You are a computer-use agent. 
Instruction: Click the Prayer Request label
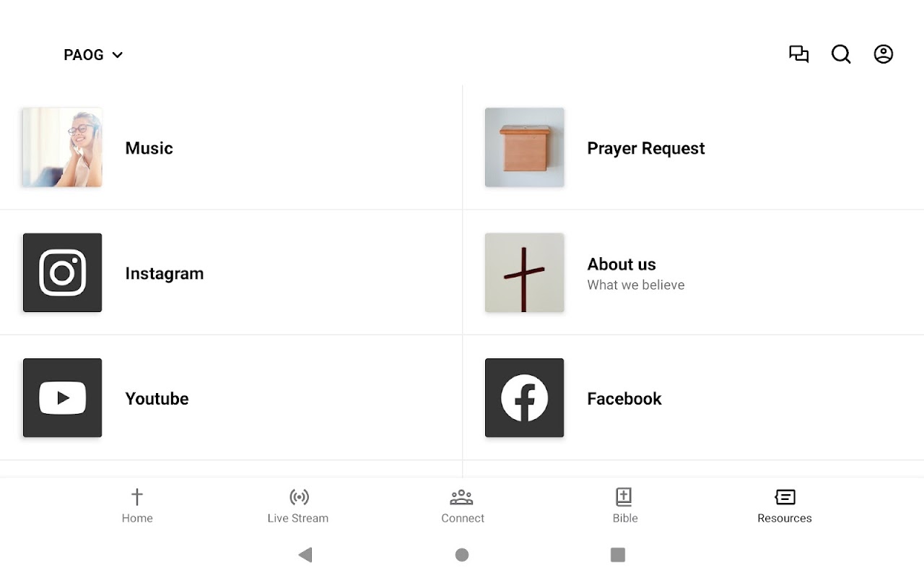(x=645, y=148)
